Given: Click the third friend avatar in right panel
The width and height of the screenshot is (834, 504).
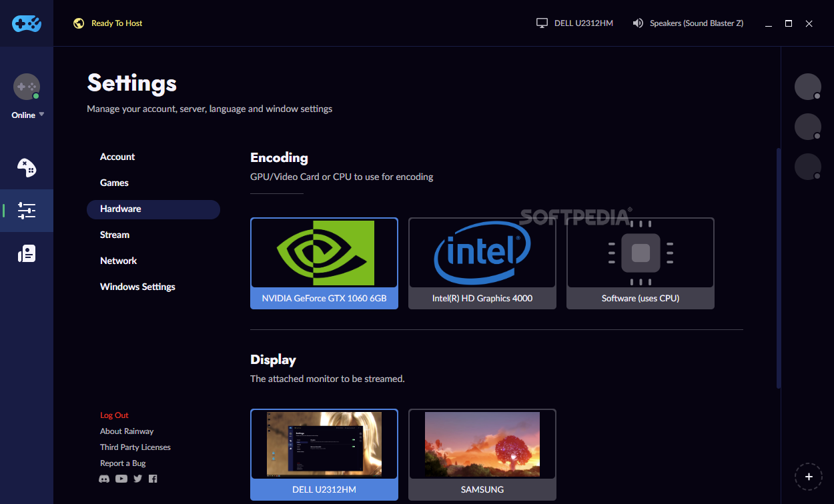Looking at the screenshot, I should [x=808, y=167].
